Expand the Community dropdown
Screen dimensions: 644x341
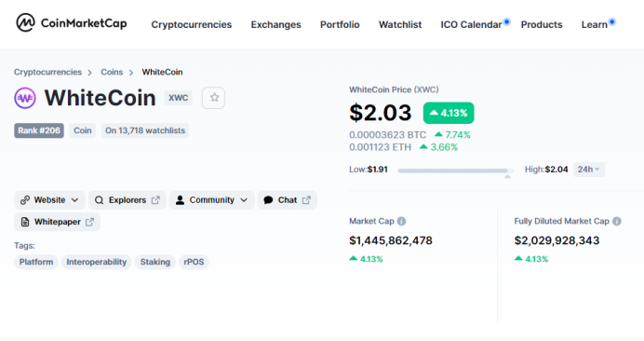pos(212,200)
